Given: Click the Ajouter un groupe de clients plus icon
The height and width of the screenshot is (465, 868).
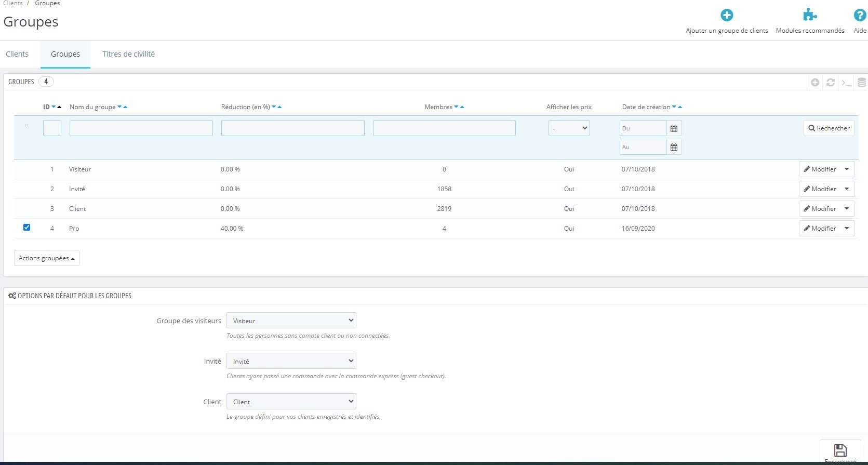Looking at the screenshot, I should [727, 15].
